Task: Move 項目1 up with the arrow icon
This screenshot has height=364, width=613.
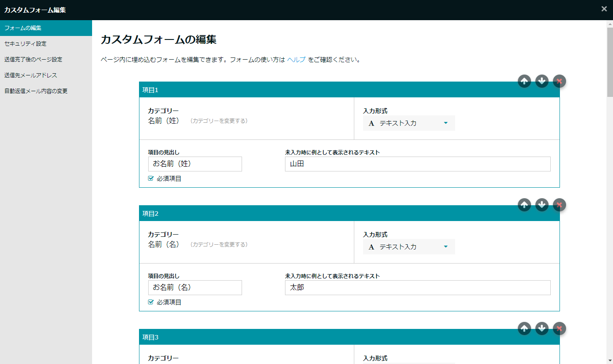Action: coord(524,81)
